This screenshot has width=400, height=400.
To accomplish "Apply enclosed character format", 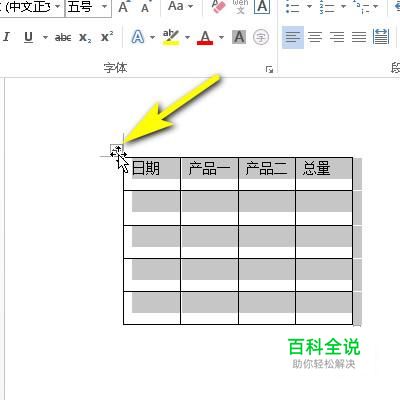I will [261, 37].
